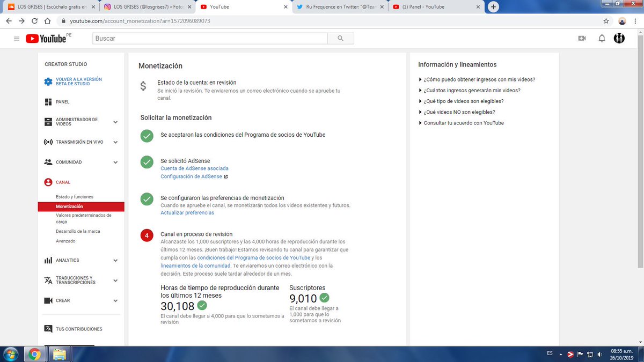Expand ¿Cómo puedo obtener ingresos con mis videos?
The width and height of the screenshot is (644, 362).
(477, 79)
